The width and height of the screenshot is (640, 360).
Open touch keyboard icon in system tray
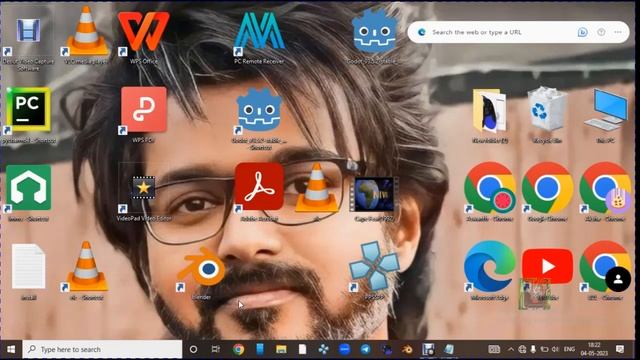coord(494,349)
